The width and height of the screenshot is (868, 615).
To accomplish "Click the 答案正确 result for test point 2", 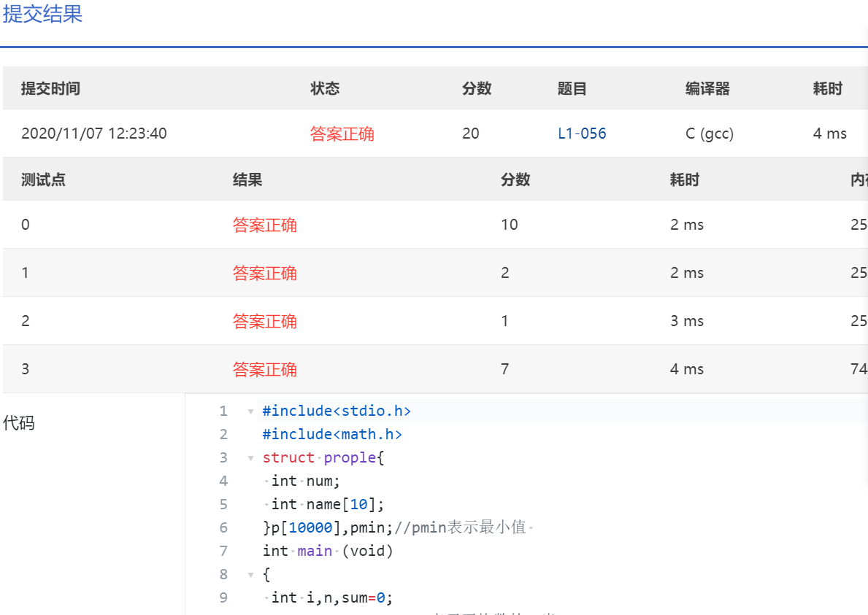I will [264, 321].
